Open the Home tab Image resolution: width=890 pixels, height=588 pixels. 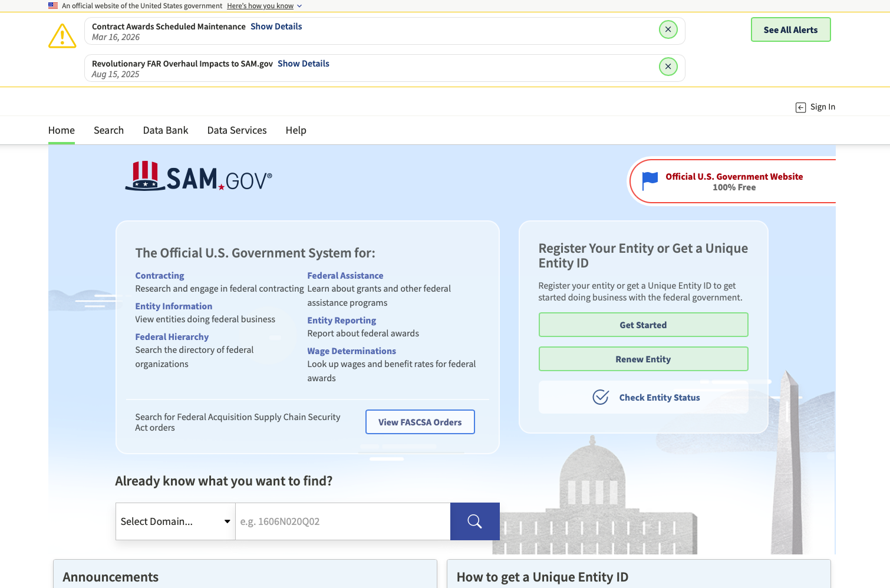click(61, 130)
